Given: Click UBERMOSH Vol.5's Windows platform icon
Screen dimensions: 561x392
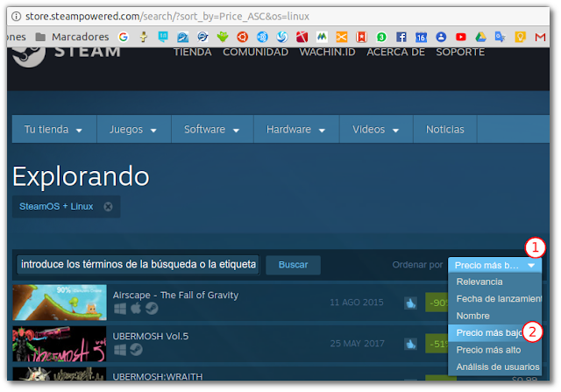Looking at the screenshot, I should click(120, 350).
